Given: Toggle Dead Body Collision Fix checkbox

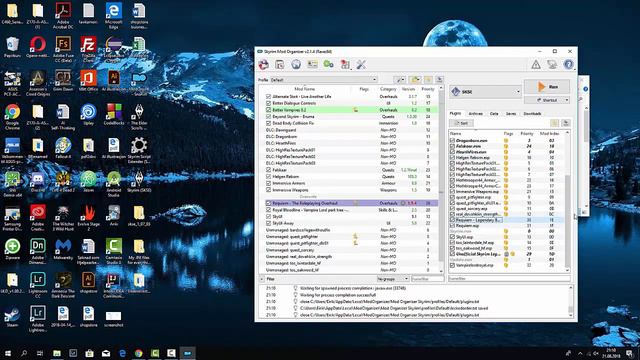Looking at the screenshot, I should pos(268,123).
